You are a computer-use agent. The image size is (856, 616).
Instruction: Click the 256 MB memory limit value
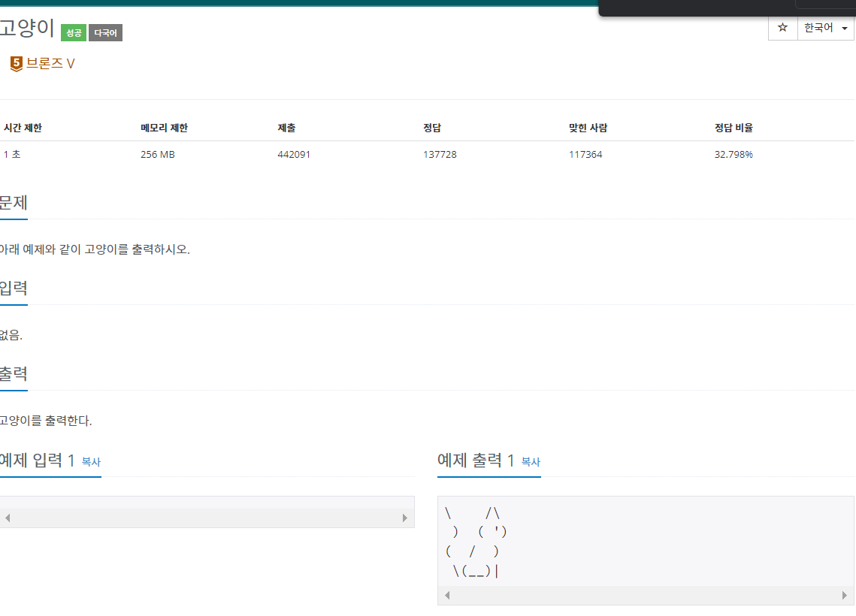pos(158,155)
